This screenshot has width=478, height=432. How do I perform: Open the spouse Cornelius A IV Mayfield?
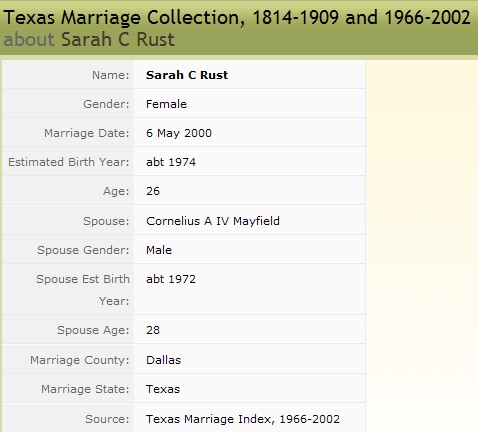pos(213,221)
